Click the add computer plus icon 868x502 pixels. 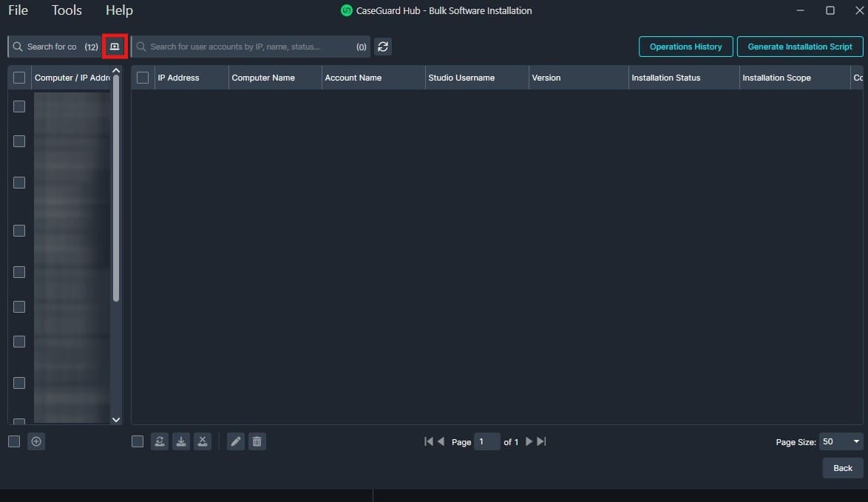tap(35, 441)
